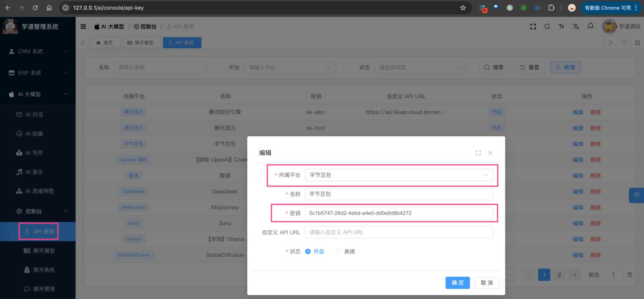Select the 开启 status radio button
This screenshot has height=299, width=644.
[308, 252]
